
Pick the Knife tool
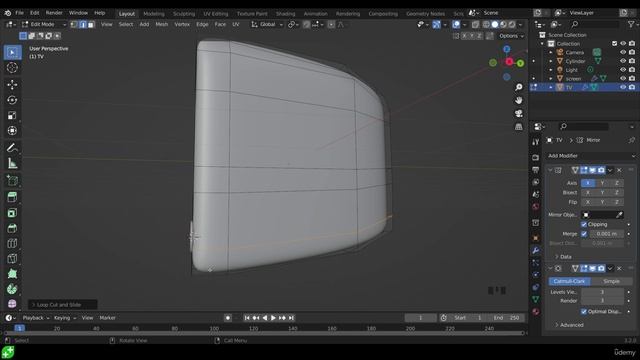tap(12, 259)
